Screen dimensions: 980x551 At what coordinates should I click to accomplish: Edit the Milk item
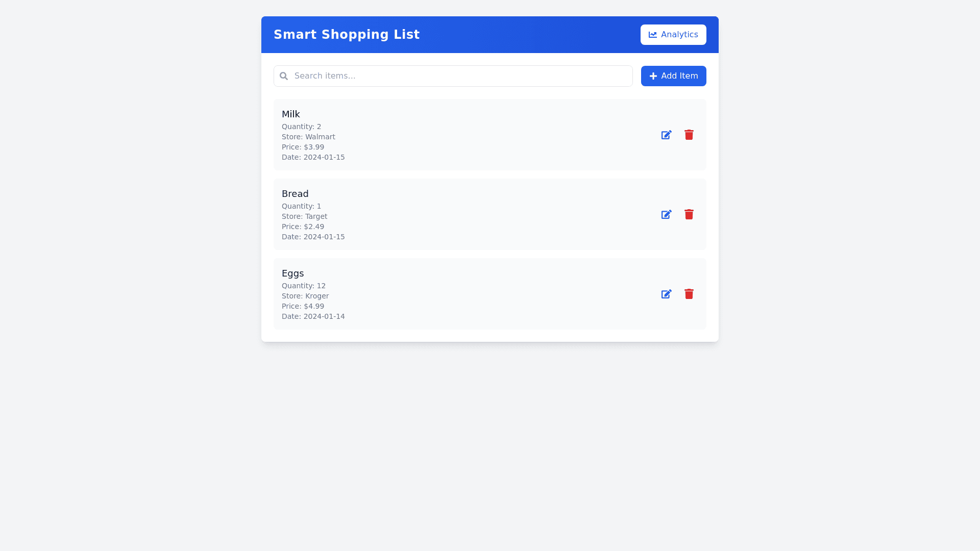pyautogui.click(x=666, y=135)
